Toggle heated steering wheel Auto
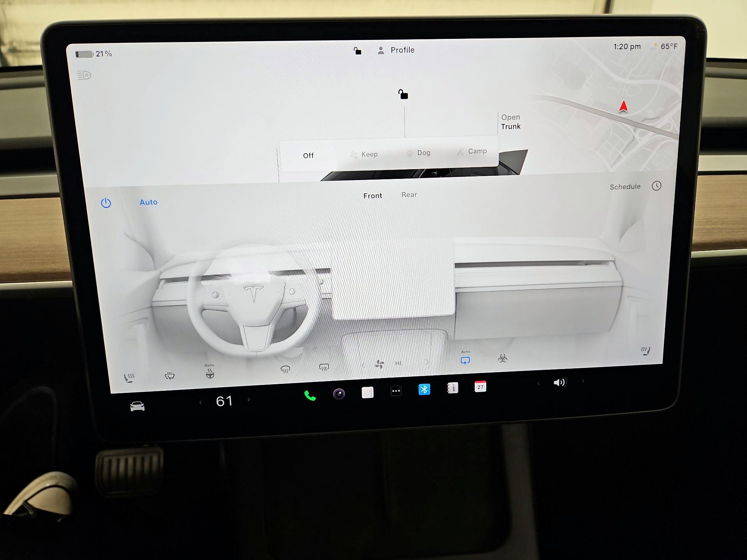The height and width of the screenshot is (560, 747). tap(210, 372)
